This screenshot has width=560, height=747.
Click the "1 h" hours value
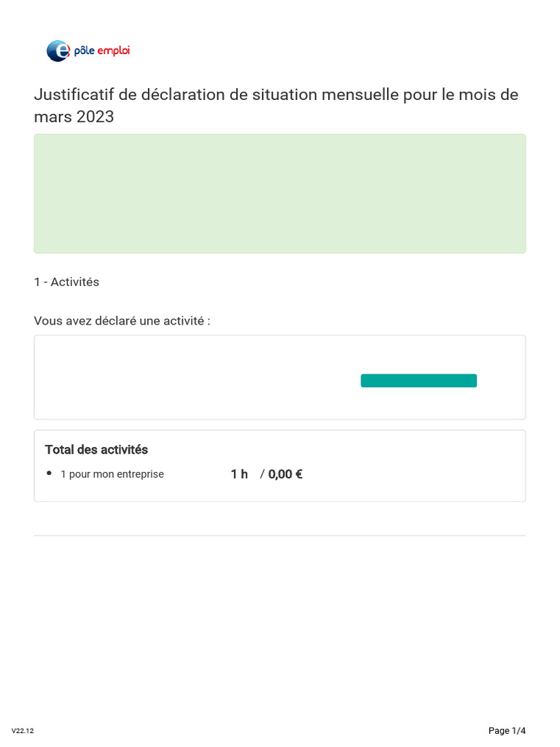click(239, 474)
